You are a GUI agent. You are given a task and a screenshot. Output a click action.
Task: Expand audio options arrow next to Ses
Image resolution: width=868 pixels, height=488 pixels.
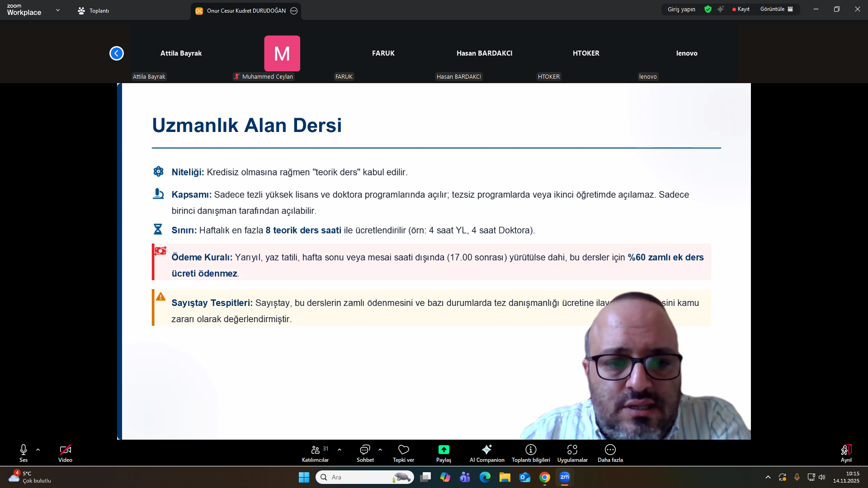38,450
